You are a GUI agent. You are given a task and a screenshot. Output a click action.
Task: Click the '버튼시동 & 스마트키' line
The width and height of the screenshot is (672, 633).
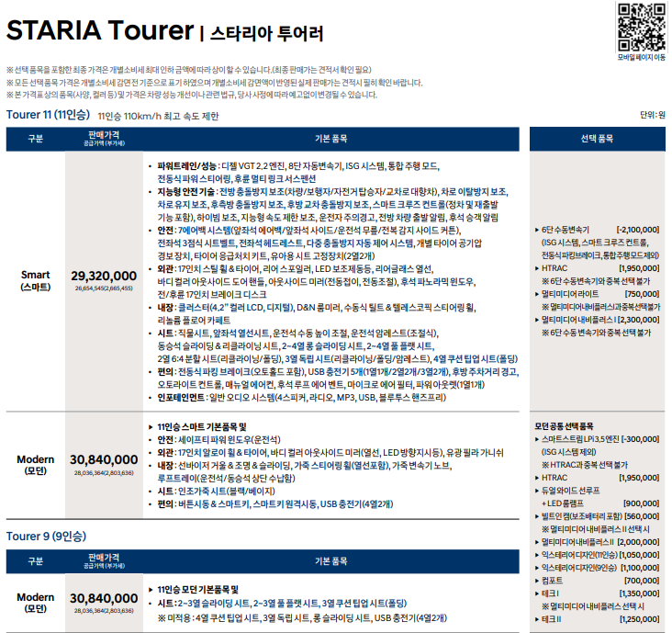[x=275, y=504]
